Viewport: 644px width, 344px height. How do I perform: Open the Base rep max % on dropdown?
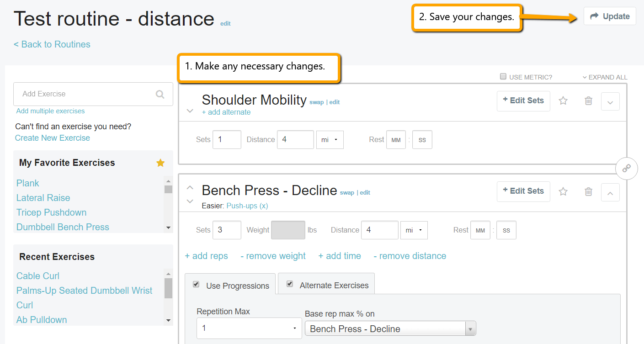tap(470, 328)
